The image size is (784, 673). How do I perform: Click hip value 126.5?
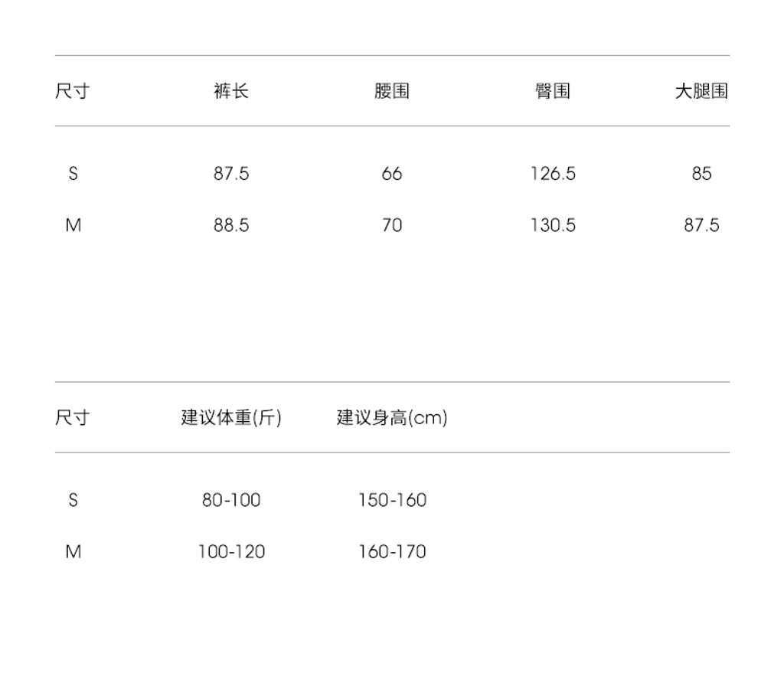tap(553, 174)
